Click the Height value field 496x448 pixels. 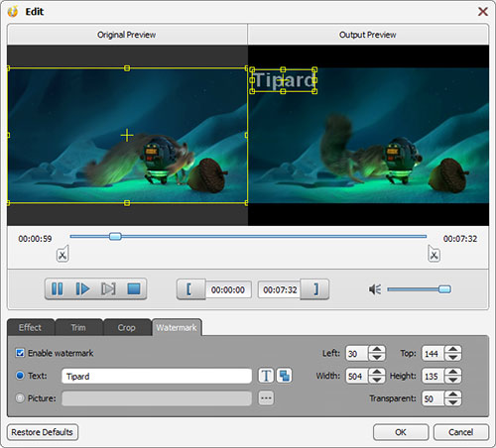(x=433, y=376)
